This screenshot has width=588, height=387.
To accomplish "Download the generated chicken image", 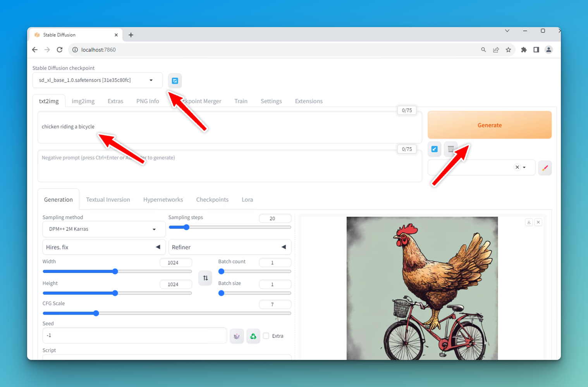I will click(x=529, y=222).
